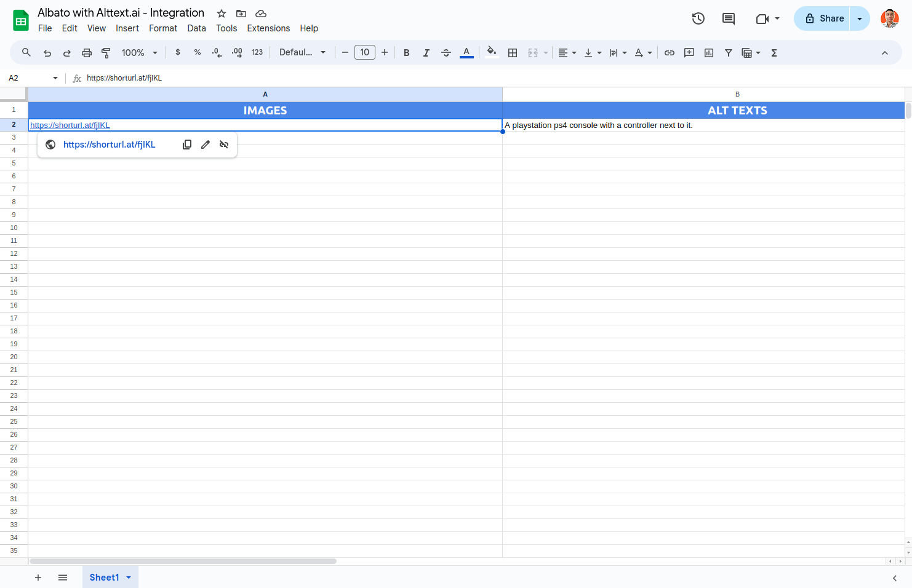Open Sheet1 tab options arrow

tap(129, 578)
